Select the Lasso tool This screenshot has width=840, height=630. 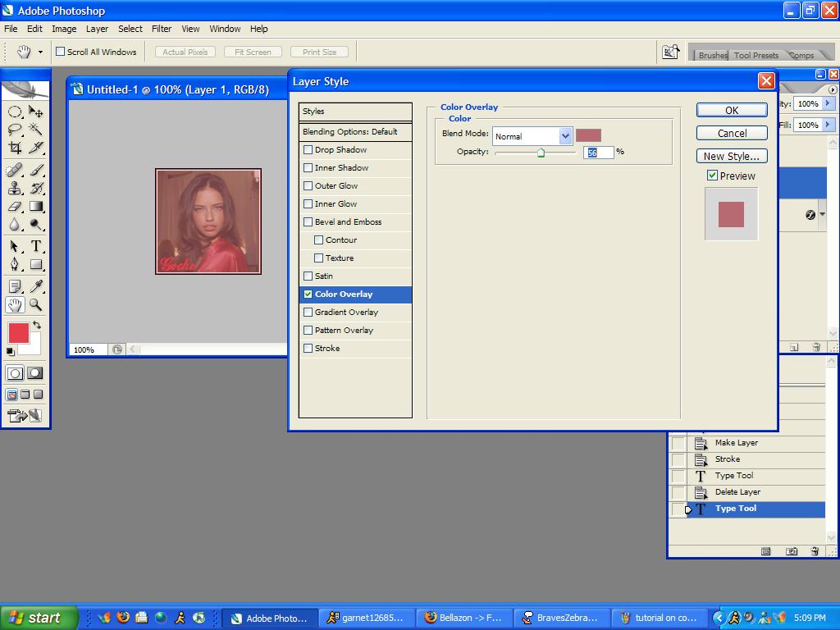pos(15,129)
